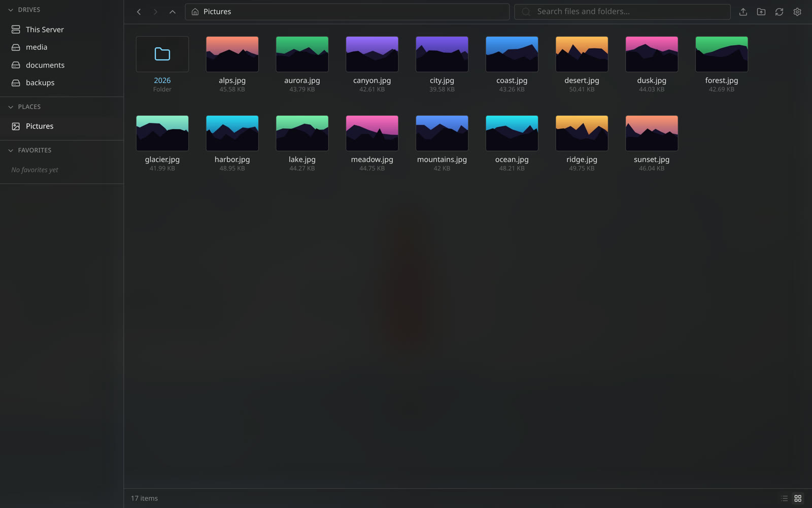Go forward in folder history
This screenshot has width=812, height=508.
click(x=155, y=12)
